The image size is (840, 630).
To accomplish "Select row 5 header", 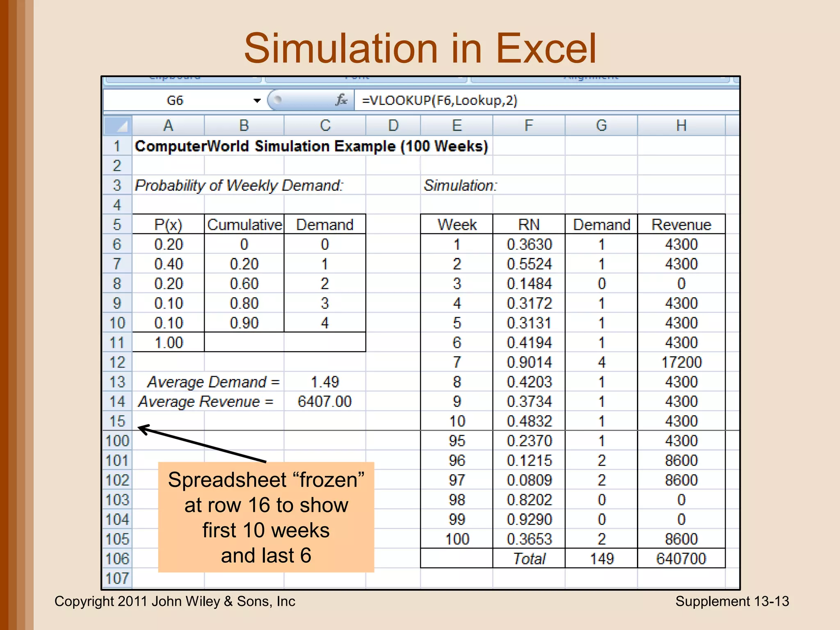I will click(x=117, y=225).
